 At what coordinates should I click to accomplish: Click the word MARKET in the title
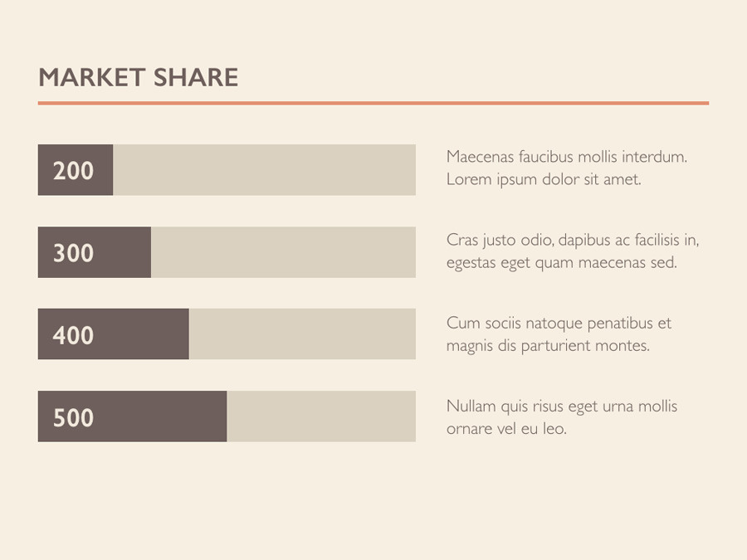[x=91, y=78]
